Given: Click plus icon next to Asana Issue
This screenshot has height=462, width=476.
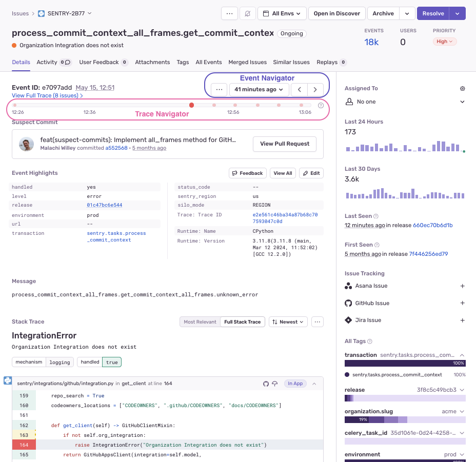Looking at the screenshot, I should (462, 286).
